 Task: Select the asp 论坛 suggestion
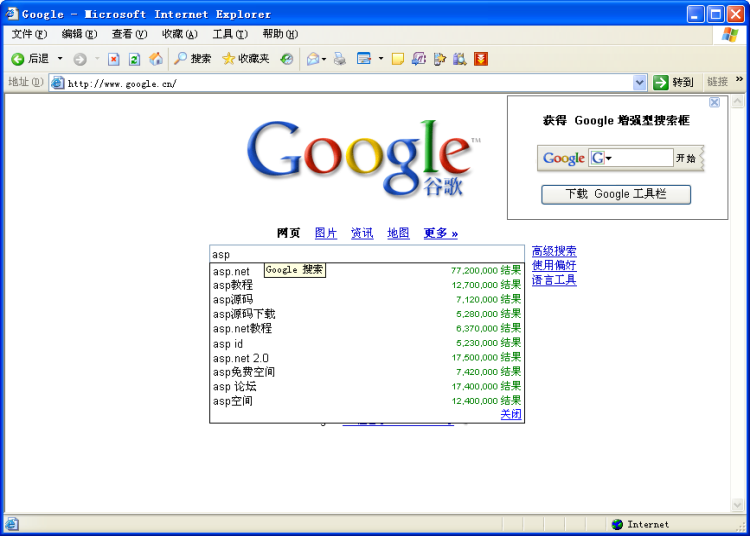367,386
